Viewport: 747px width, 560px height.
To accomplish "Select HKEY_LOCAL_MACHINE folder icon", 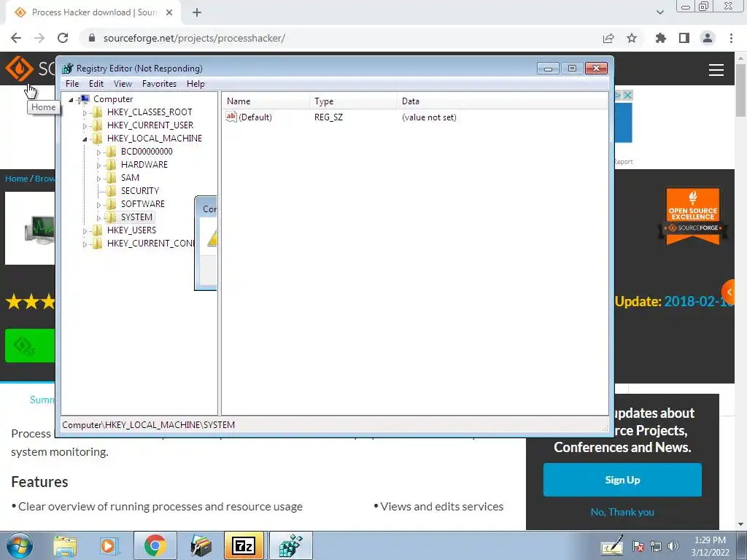I will [97, 138].
